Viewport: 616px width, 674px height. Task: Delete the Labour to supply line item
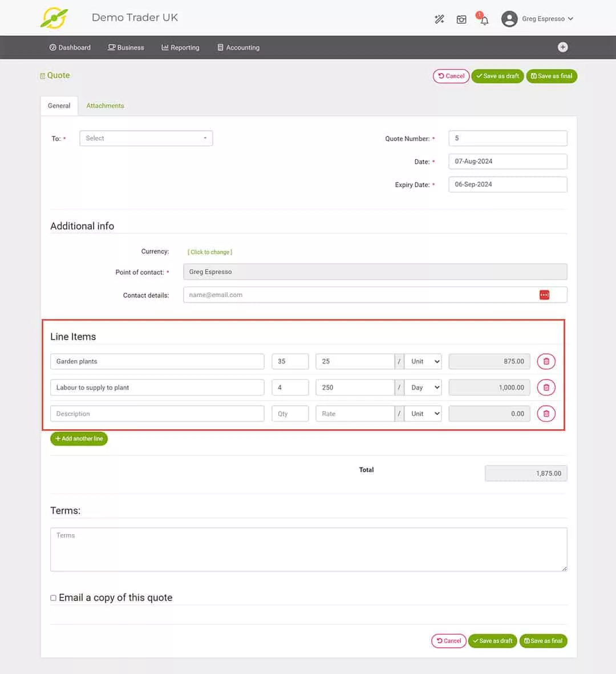[546, 388]
